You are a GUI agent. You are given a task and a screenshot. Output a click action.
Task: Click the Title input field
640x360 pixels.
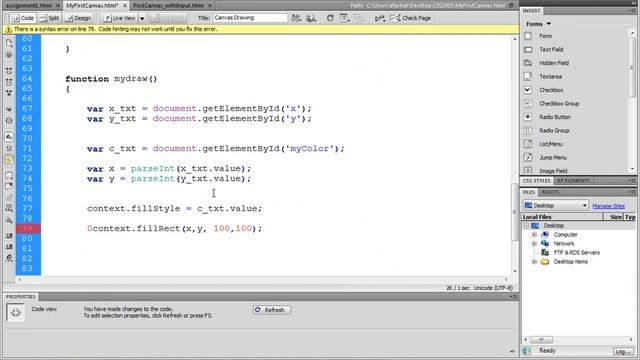tap(250, 18)
